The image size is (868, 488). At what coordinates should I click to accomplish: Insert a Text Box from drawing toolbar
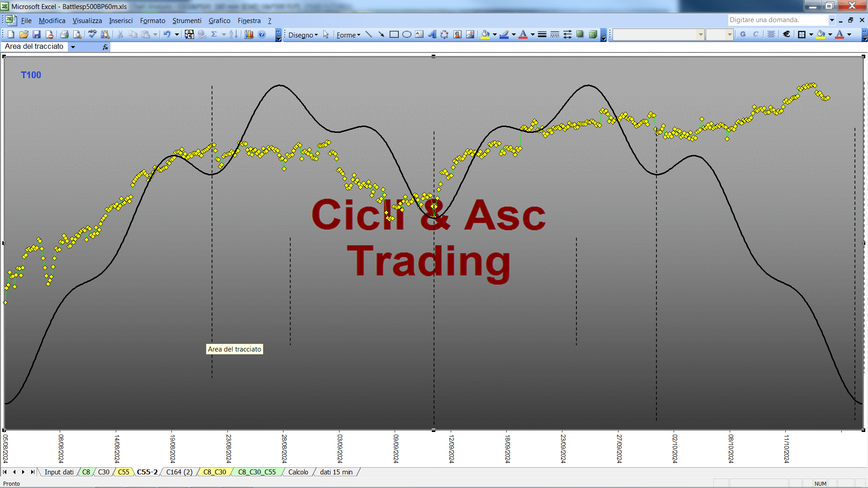coord(420,35)
